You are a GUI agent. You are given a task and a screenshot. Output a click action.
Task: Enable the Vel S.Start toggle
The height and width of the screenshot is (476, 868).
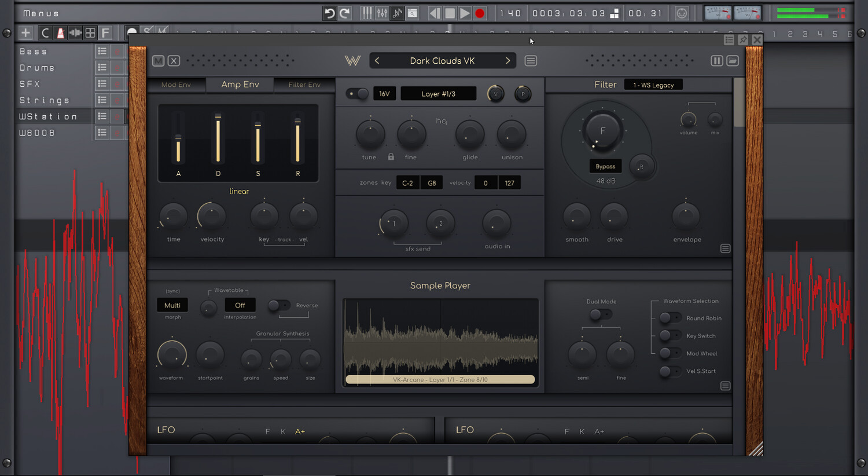point(670,371)
